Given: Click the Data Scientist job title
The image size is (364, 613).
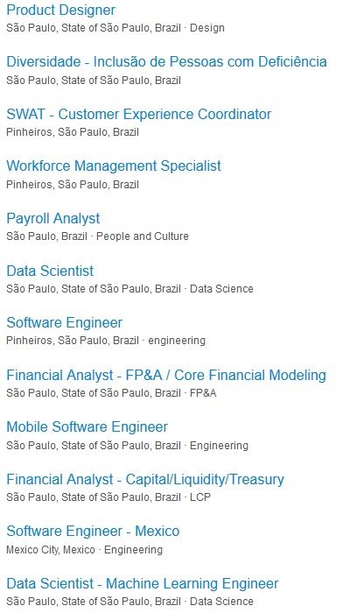Looking at the screenshot, I should 50,271.
